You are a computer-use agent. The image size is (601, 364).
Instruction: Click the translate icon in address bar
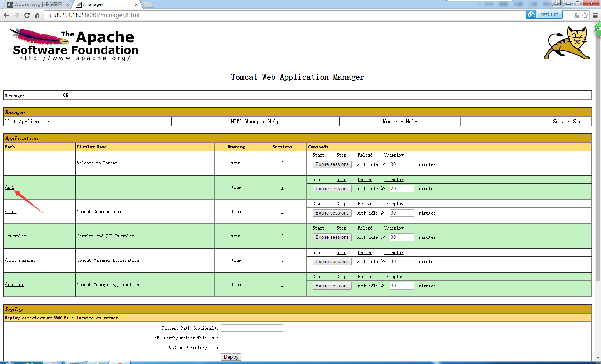(576, 15)
